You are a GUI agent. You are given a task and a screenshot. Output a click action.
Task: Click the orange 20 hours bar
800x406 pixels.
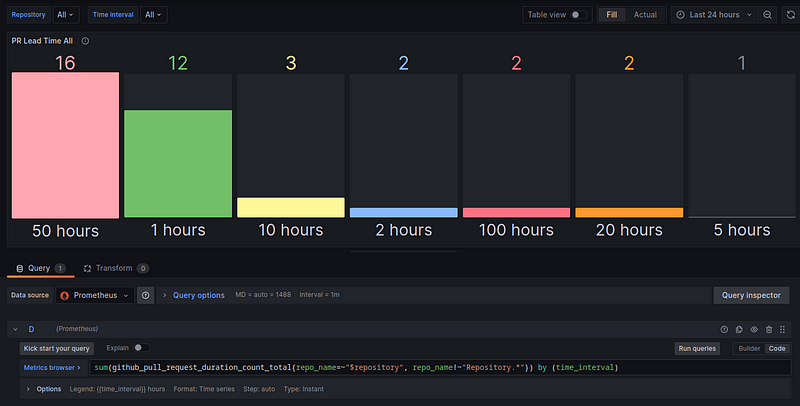(x=629, y=213)
